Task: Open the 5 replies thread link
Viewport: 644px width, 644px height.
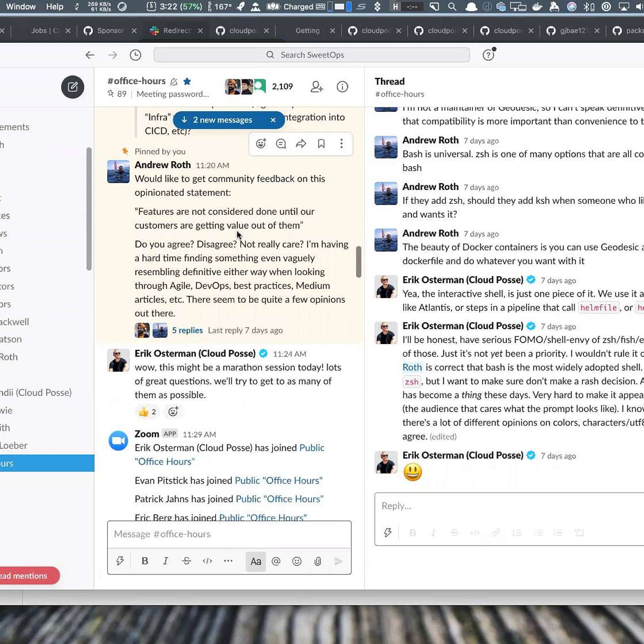Action: [187, 330]
